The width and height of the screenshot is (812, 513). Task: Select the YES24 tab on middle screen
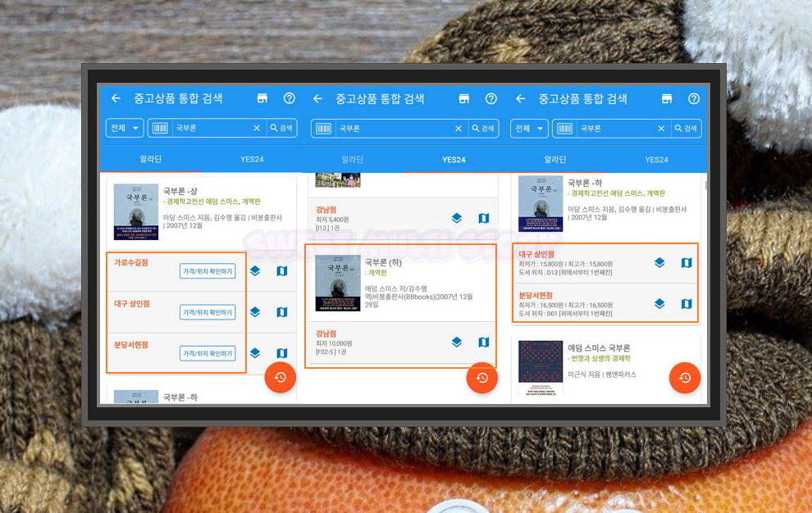point(454,160)
